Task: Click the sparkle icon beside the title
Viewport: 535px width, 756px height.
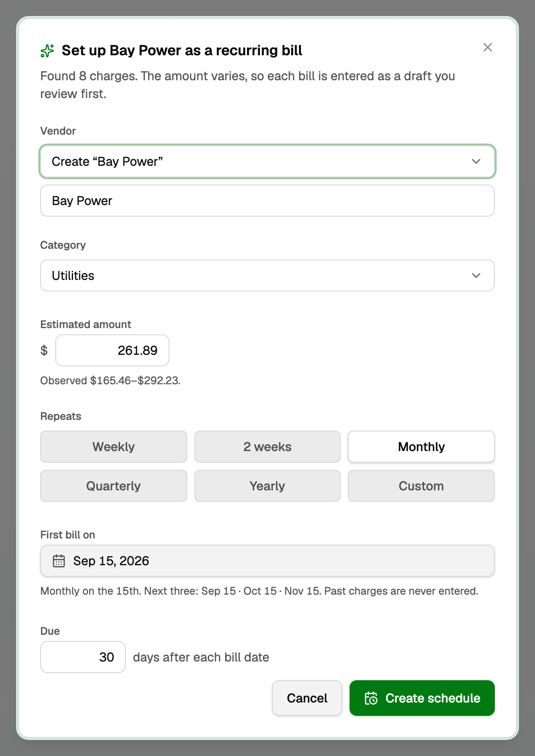Action: pyautogui.click(x=47, y=51)
